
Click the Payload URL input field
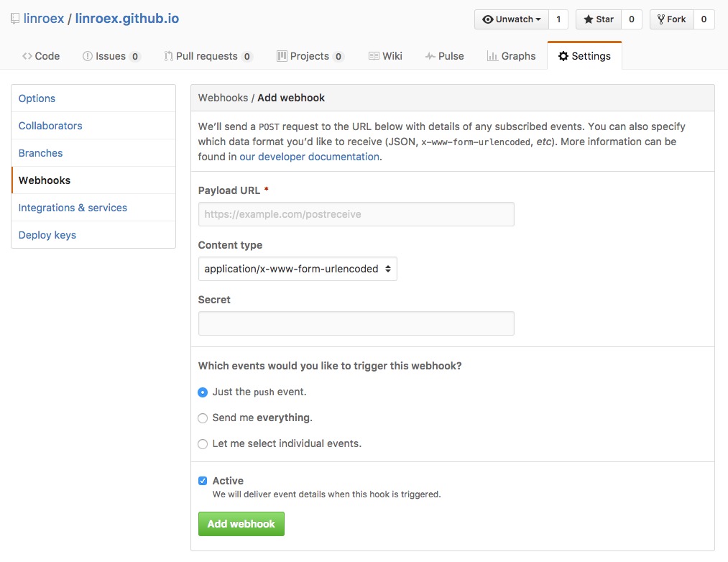click(x=356, y=214)
